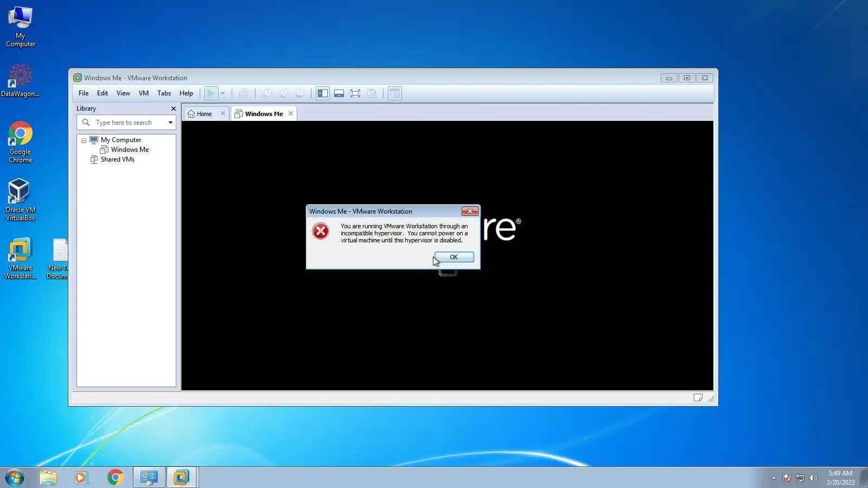
Task: Click the Control Panel taskbar button
Action: [149, 478]
